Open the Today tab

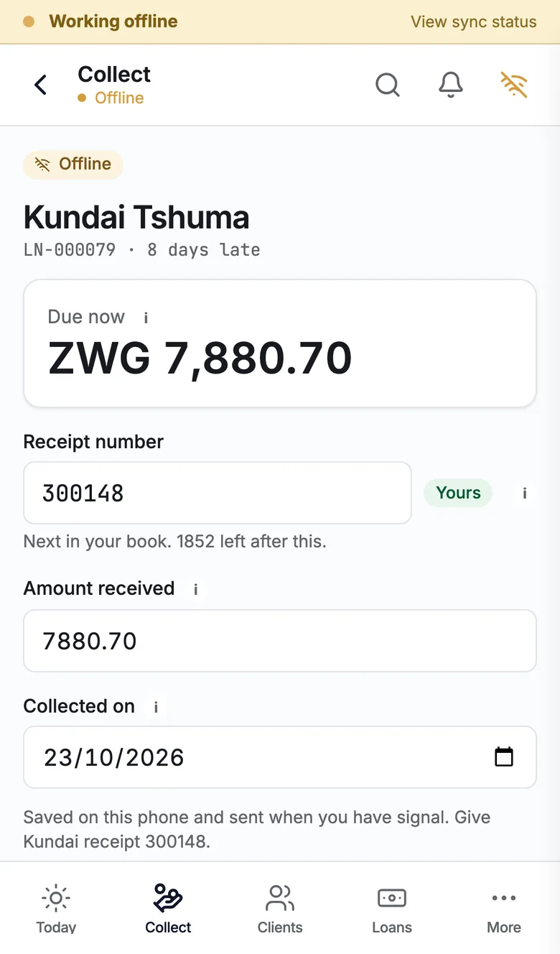[x=56, y=908]
